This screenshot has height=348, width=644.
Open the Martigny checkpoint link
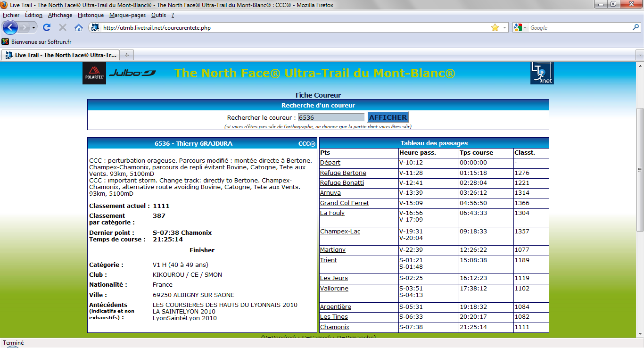coord(333,250)
